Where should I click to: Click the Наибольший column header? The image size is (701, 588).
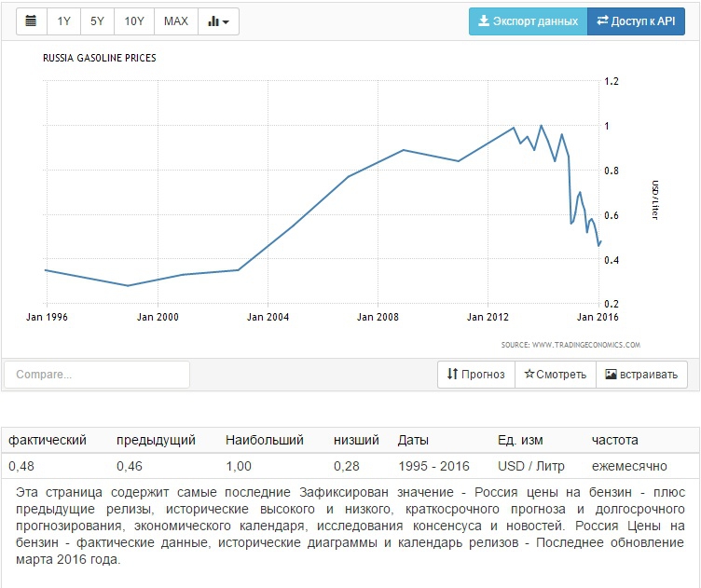pos(265,440)
